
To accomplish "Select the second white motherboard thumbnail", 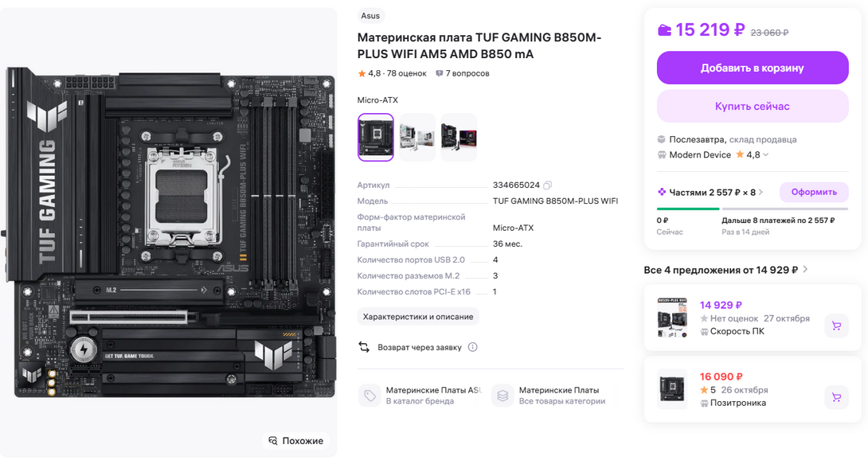I will (416, 137).
